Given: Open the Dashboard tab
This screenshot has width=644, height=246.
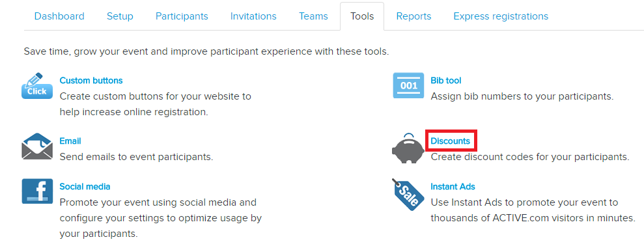Looking at the screenshot, I should pyautogui.click(x=59, y=16).
